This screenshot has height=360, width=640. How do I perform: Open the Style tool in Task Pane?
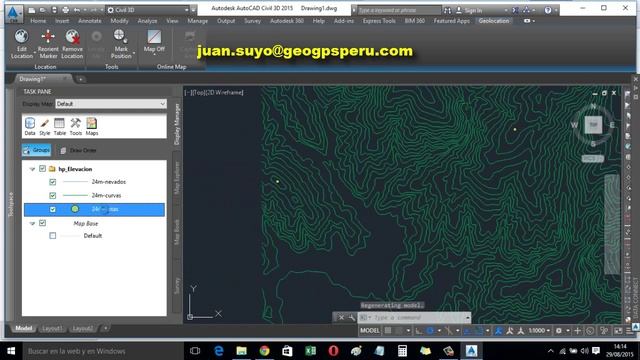point(44,126)
